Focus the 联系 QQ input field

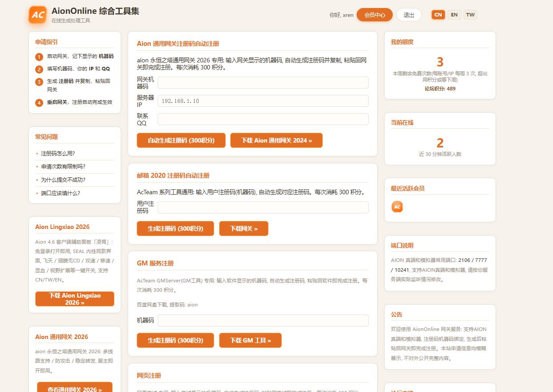(x=263, y=119)
